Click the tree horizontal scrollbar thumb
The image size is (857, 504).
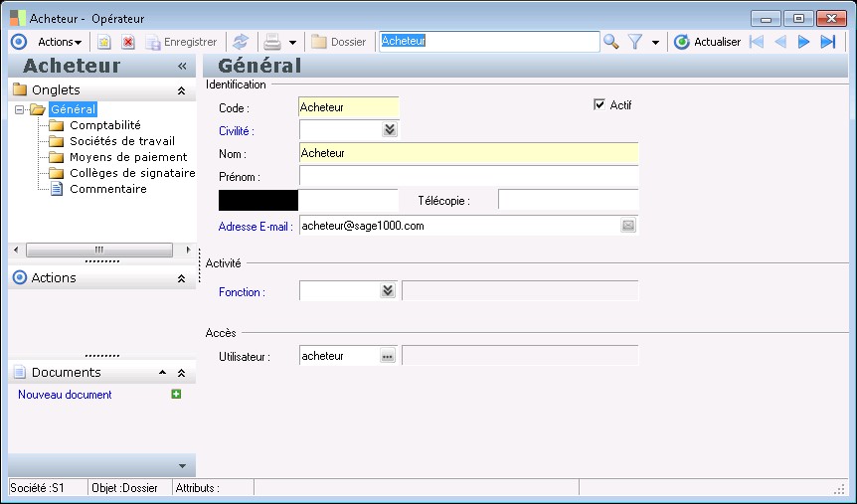[x=99, y=250]
